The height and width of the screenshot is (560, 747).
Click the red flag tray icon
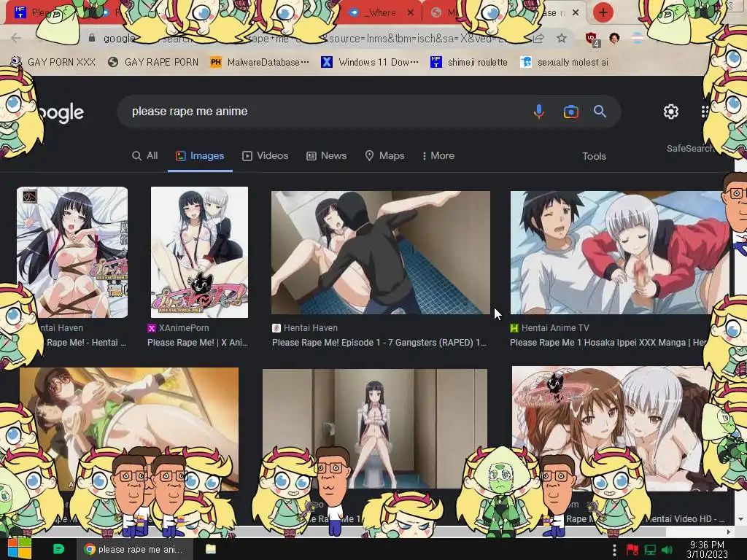click(x=632, y=550)
